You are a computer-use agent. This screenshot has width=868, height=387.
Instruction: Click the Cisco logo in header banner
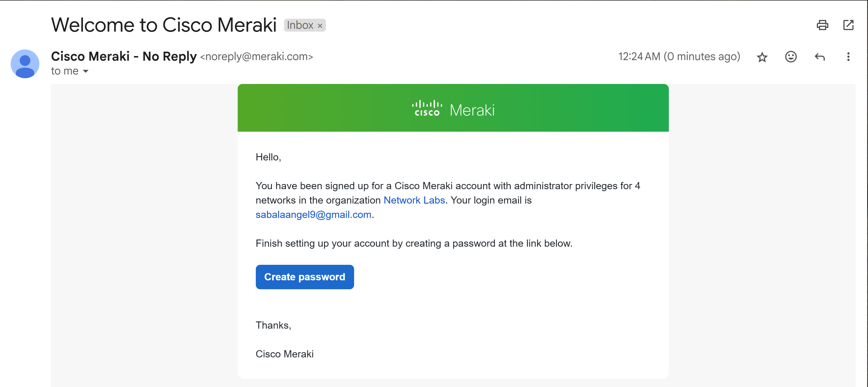tap(427, 108)
